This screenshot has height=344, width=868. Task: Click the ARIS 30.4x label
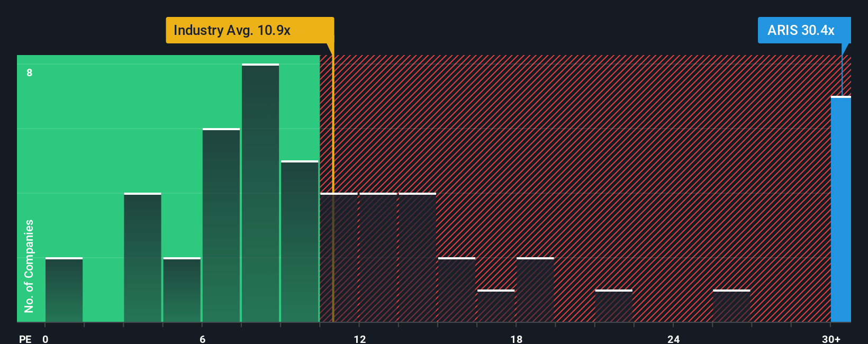pos(804,30)
